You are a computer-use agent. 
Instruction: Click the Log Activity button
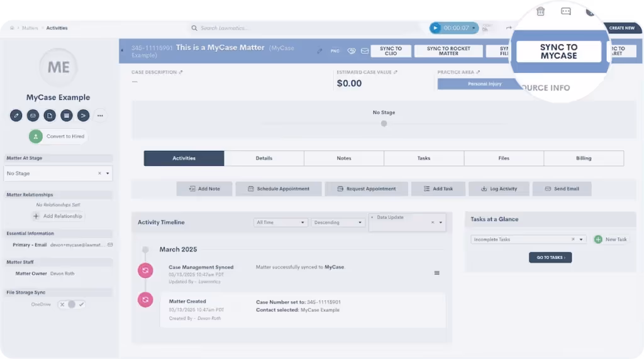(x=499, y=189)
